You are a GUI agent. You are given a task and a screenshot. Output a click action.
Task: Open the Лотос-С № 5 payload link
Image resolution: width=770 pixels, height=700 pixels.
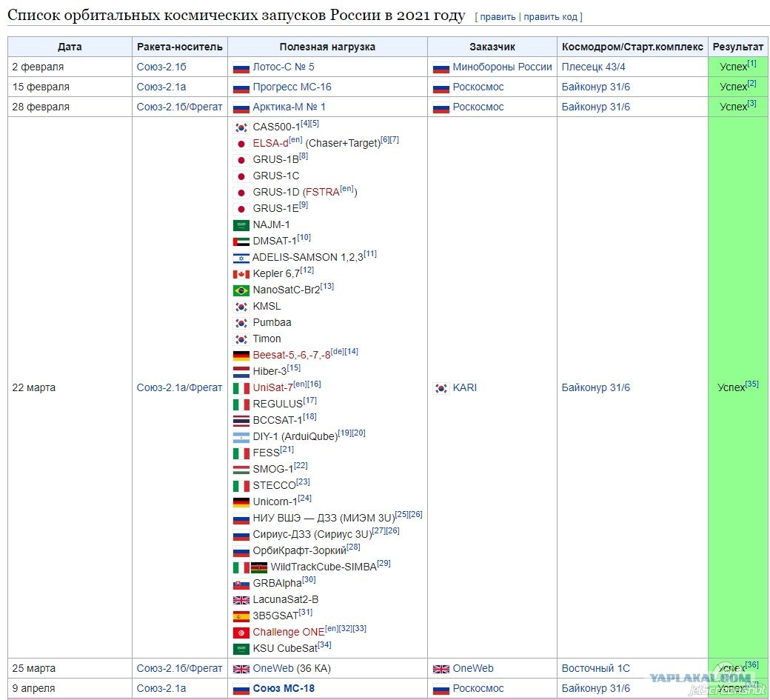(284, 67)
